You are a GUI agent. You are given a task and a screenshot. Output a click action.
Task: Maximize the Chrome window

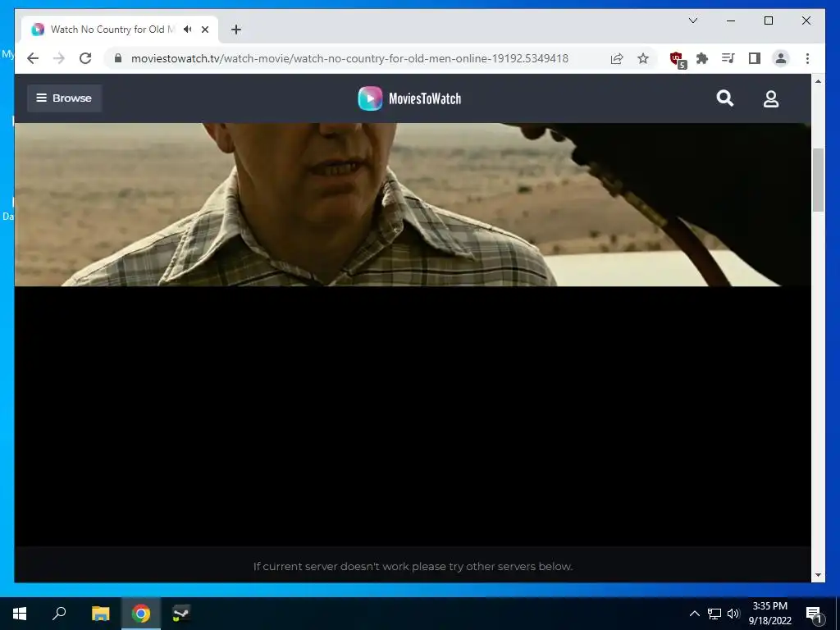point(768,21)
